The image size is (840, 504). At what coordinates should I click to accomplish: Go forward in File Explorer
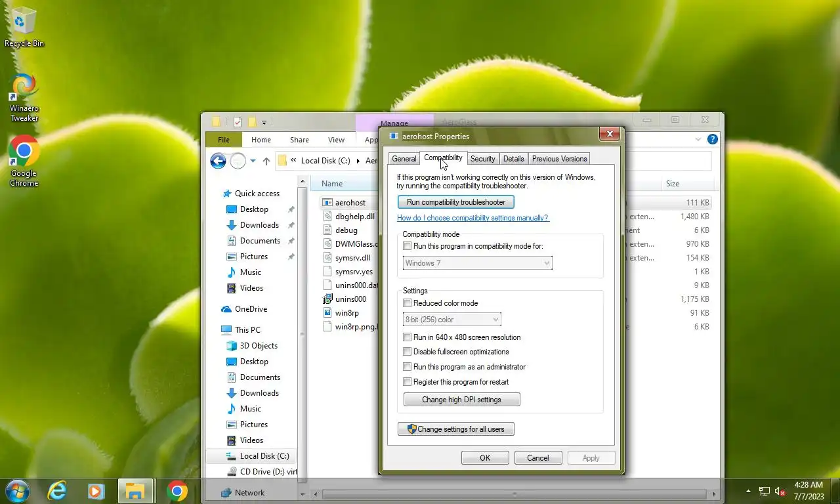[238, 161]
